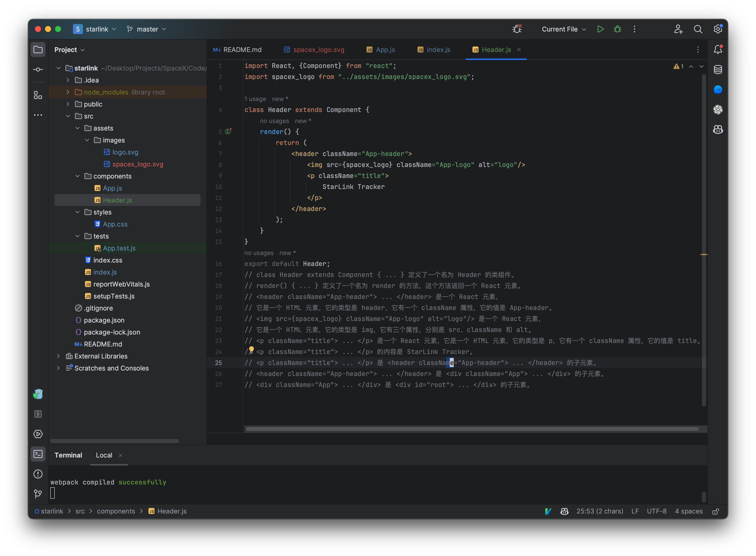Close the Header.js editor tab
The image size is (756, 556).
(x=519, y=49)
